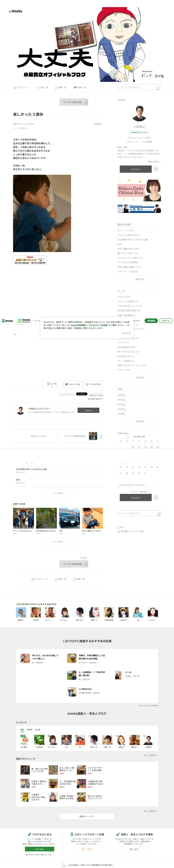Open related article 1ヶ月あえない
Image resolution: width=174 pixels, height=868 pixels.
86,689
